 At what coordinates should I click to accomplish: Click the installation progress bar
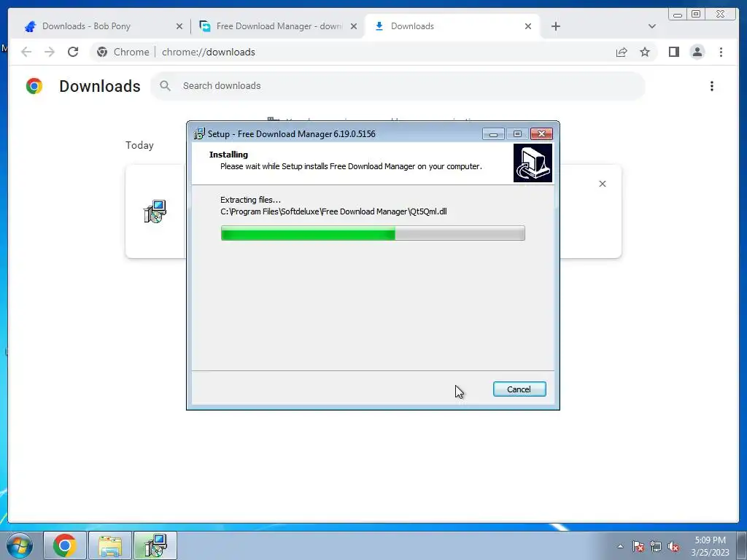[x=373, y=233]
